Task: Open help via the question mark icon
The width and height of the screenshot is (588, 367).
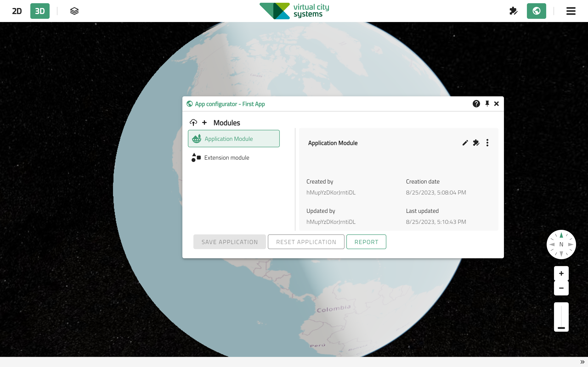Action: (x=476, y=104)
